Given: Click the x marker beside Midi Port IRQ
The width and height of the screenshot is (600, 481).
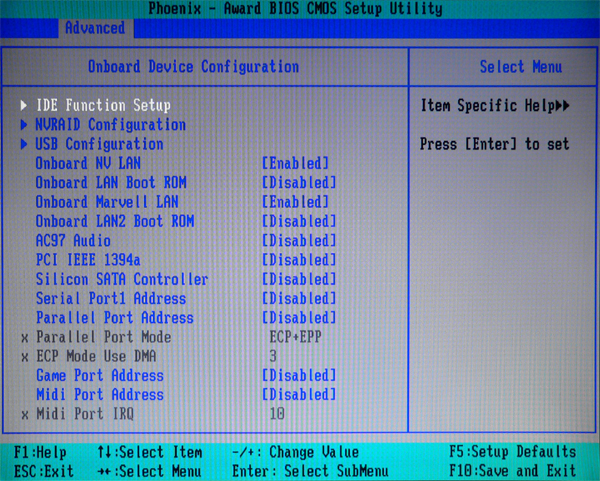Looking at the screenshot, I should pyautogui.click(x=25, y=415).
